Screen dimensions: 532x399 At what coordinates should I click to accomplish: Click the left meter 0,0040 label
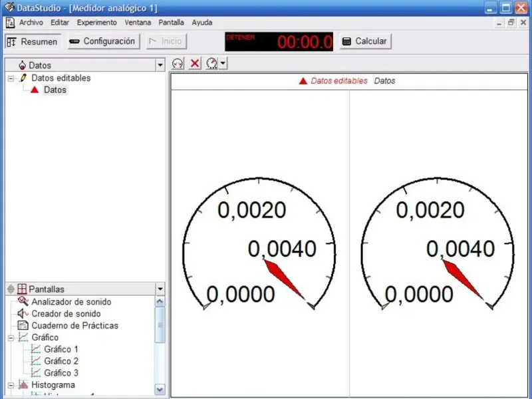(x=282, y=249)
